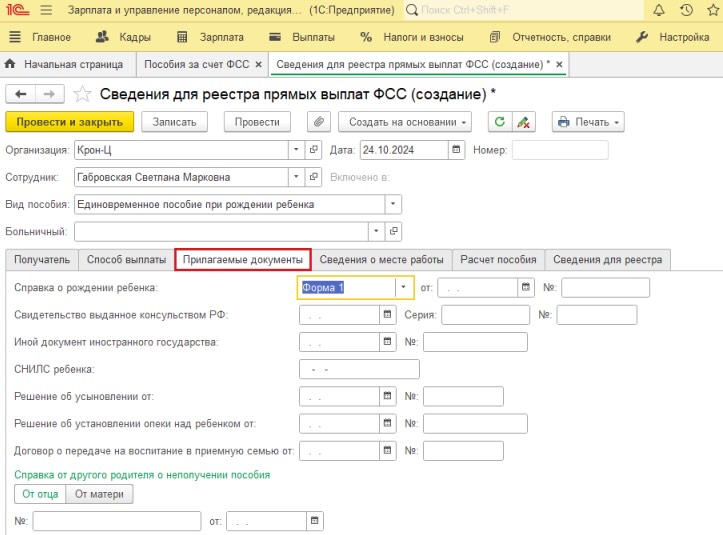Click № field for Справка о рождении

click(x=605, y=287)
